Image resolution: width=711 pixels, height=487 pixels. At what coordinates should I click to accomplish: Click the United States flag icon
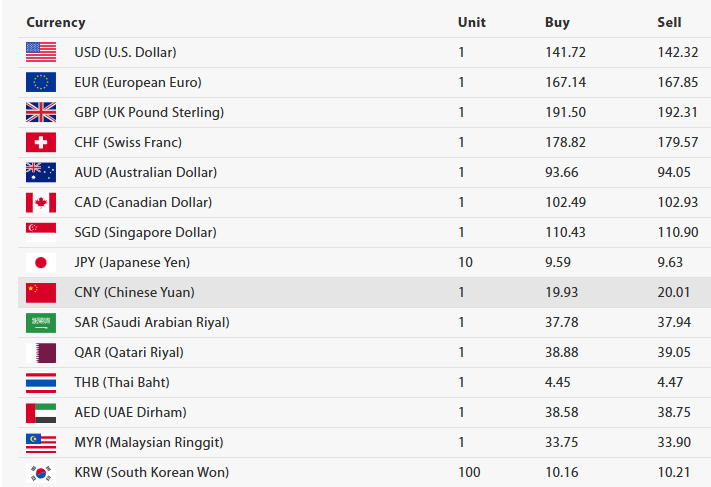click(x=41, y=52)
